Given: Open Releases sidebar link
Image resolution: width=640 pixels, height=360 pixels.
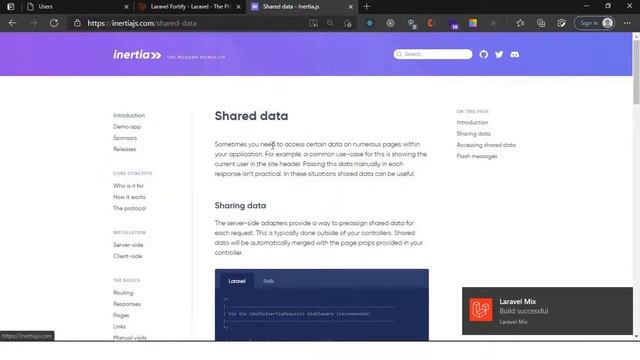Looking at the screenshot, I should pos(124,149).
